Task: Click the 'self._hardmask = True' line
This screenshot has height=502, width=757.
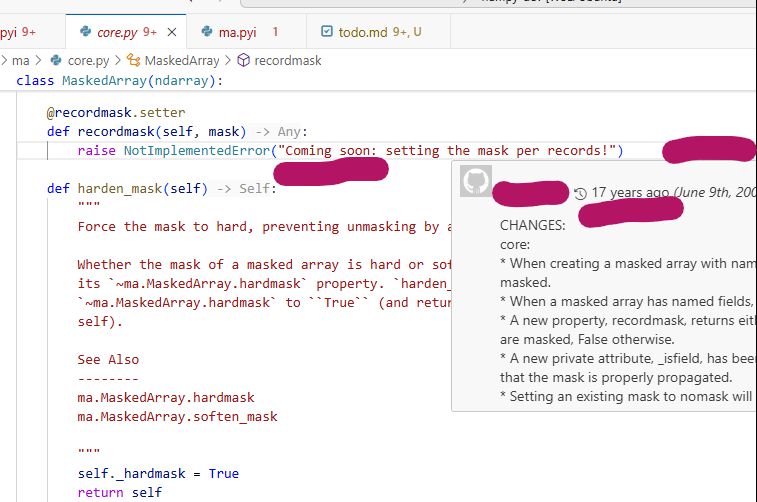Action: (158, 474)
